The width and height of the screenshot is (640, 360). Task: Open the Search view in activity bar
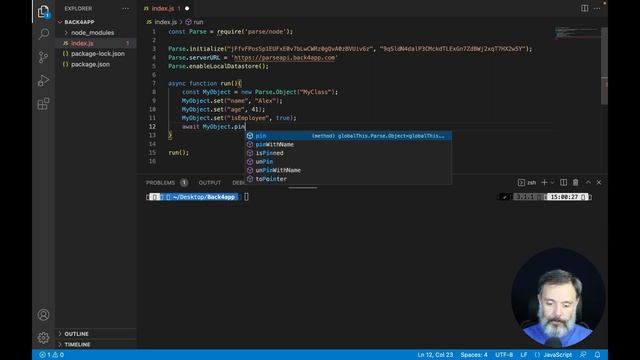tap(43, 33)
